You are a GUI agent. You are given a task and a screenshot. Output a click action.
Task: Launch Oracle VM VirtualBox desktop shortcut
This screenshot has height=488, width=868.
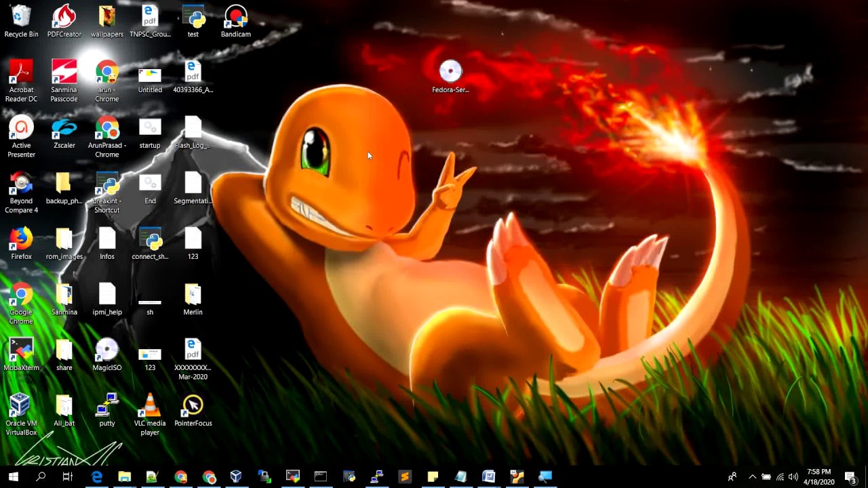pos(21,415)
